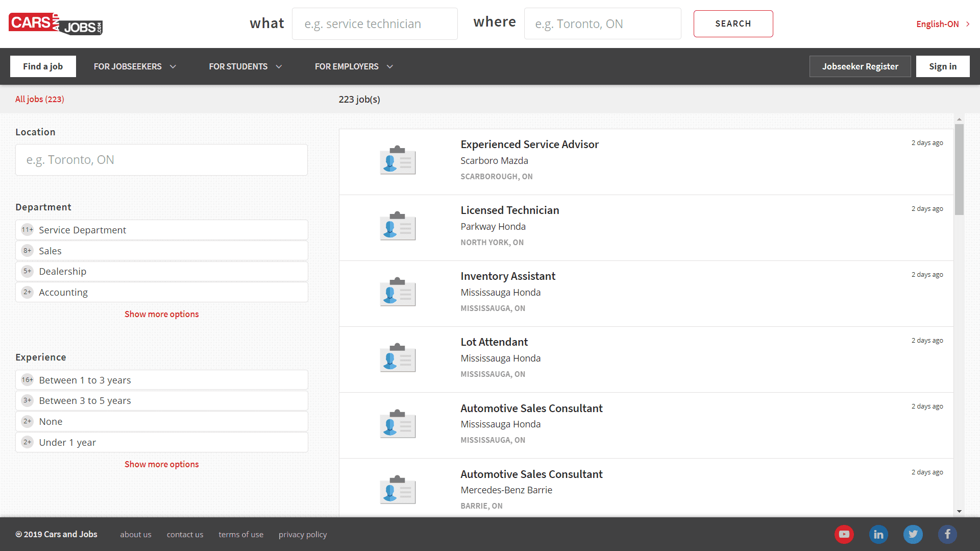The height and width of the screenshot is (551, 980).
Task: Click the Search button
Action: (x=733, y=23)
